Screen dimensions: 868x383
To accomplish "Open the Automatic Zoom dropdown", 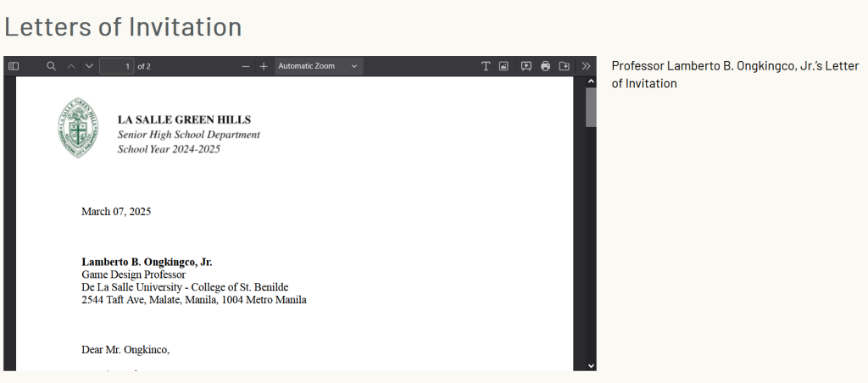I will 319,66.
